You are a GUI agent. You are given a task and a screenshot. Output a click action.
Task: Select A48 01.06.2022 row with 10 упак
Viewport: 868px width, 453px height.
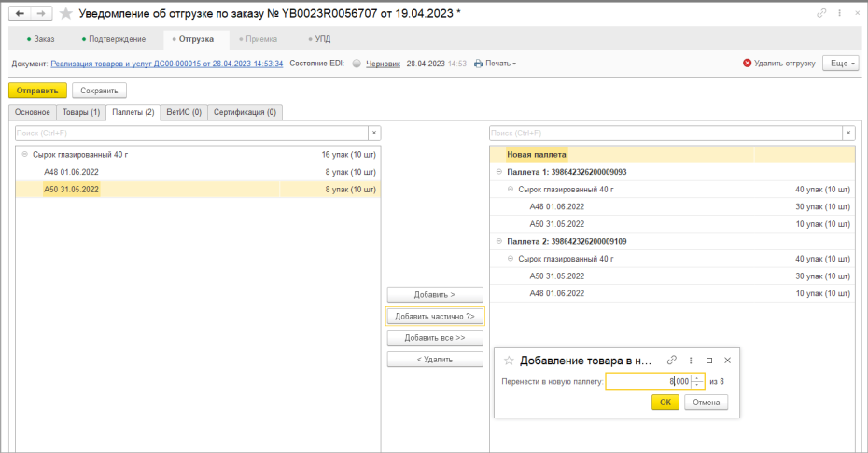coord(673,293)
